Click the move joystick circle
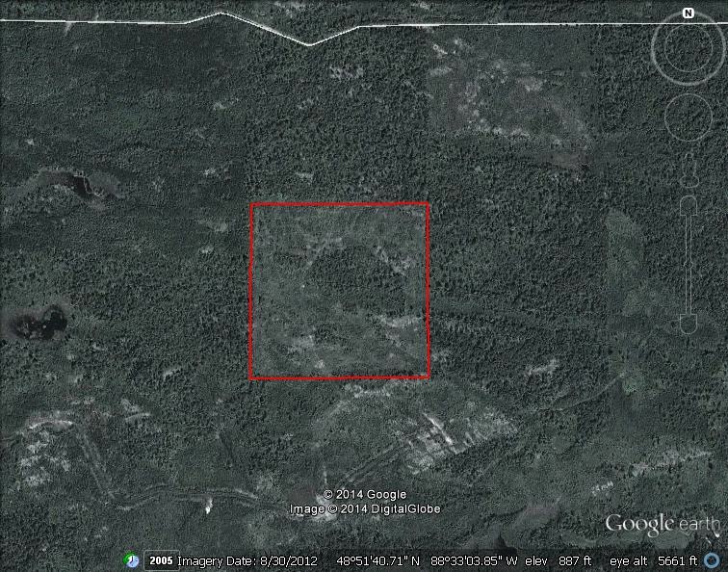Screen dimensions: 728x572 coord(689,117)
